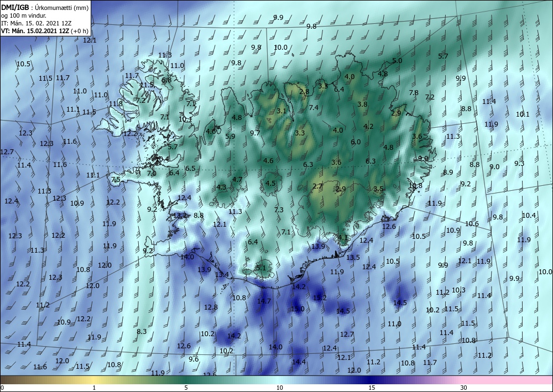Click the map value '7.5'
553x392 pixels.
pyautogui.click(x=116, y=180)
